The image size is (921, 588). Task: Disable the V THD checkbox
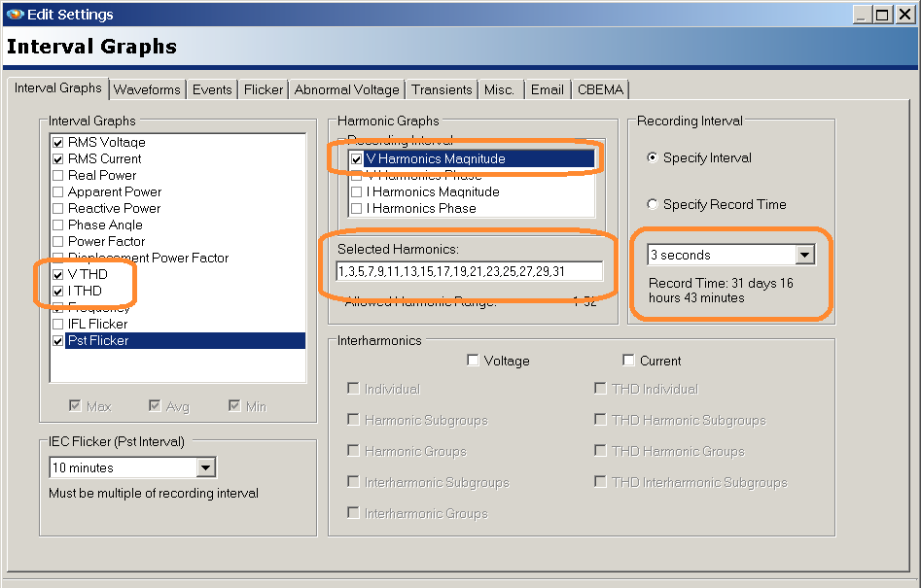point(57,274)
